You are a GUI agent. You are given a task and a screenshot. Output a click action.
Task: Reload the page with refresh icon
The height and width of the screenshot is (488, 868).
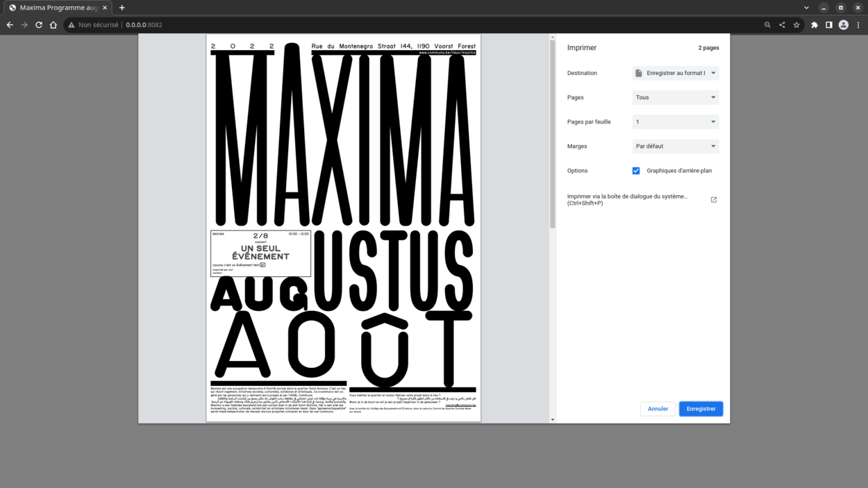click(x=39, y=25)
